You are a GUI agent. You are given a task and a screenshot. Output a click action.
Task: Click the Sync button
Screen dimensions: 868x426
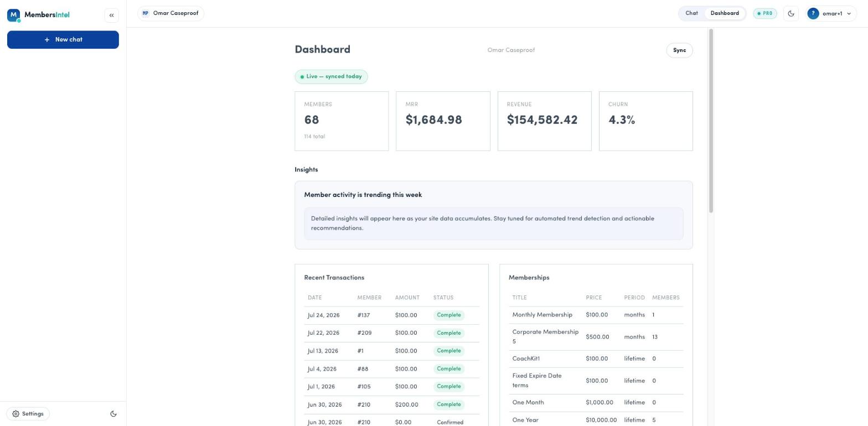click(679, 50)
